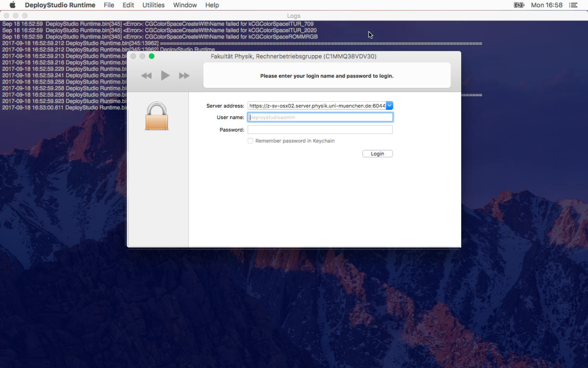Focus the Password field

(x=320, y=129)
